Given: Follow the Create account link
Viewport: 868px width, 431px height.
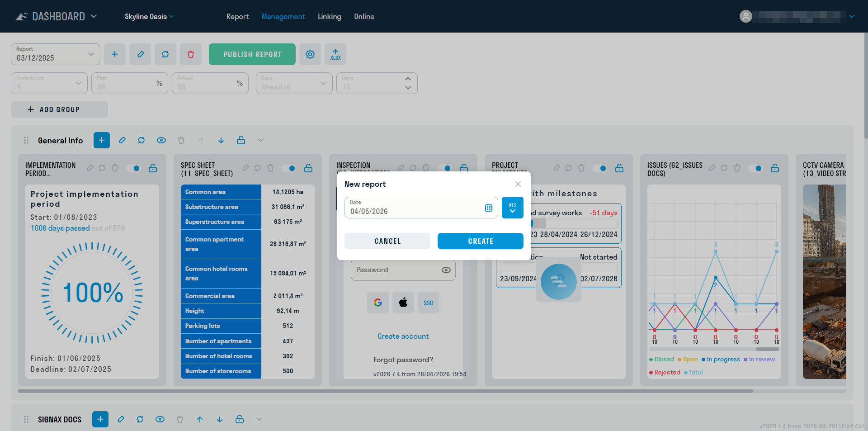Looking at the screenshot, I should coord(403,336).
